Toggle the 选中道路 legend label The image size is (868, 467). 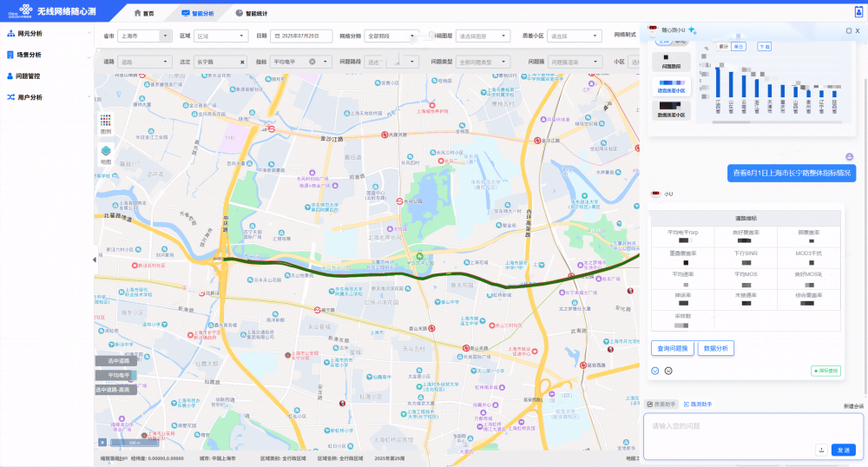pos(116,361)
